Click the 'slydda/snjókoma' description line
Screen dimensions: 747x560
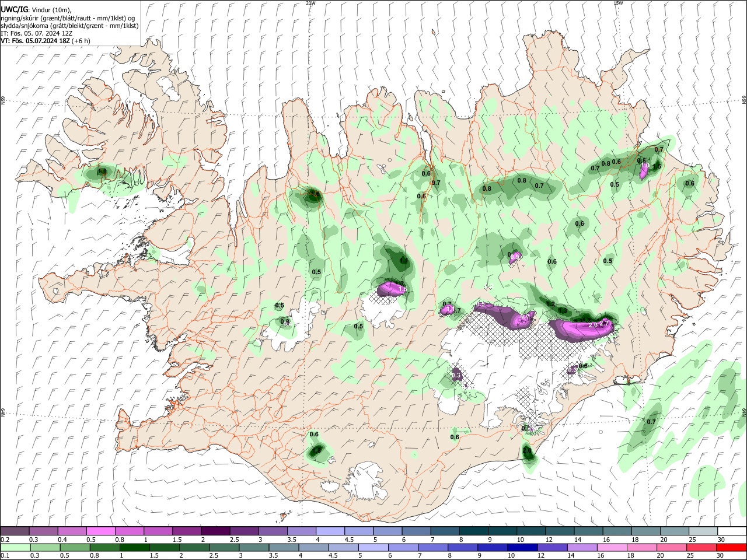pos(69,26)
